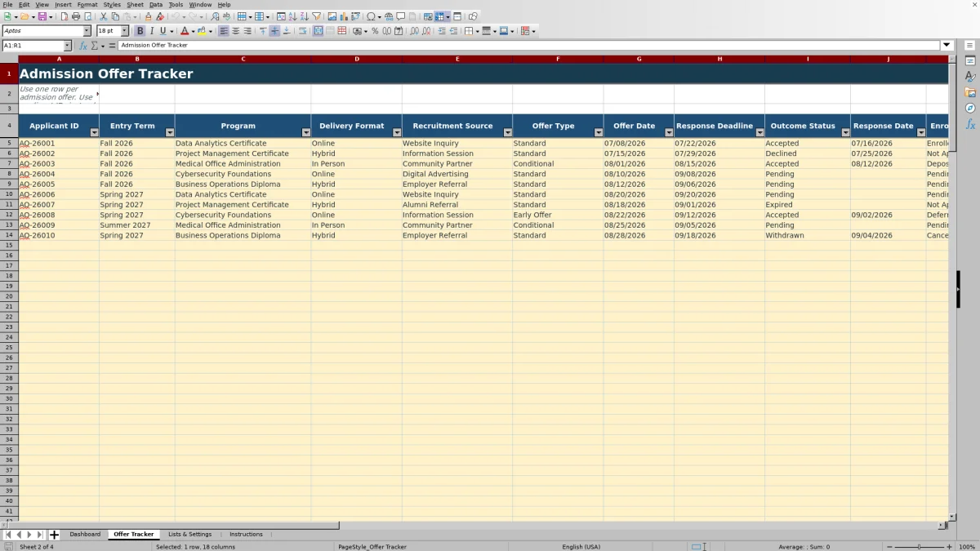Open the Offer Type filter dropdown
Image resolution: width=980 pixels, height=551 pixels.
pos(599,132)
